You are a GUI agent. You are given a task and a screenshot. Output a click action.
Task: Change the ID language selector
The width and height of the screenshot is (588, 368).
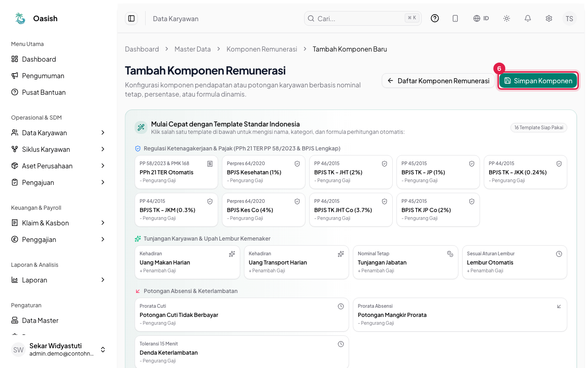coord(481,18)
